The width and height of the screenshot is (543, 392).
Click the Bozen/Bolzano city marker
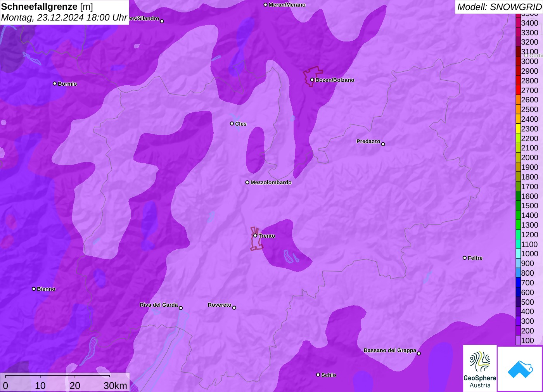point(312,79)
